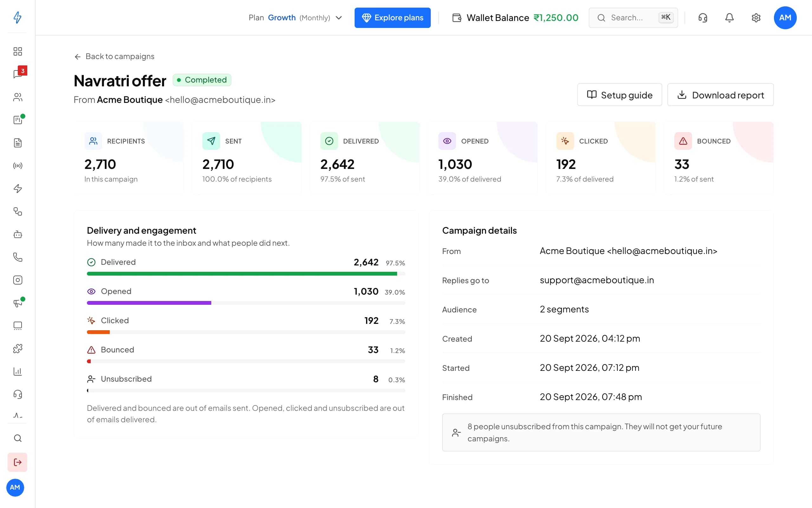Click the Completed status badge
The image size is (812, 508).
point(202,80)
